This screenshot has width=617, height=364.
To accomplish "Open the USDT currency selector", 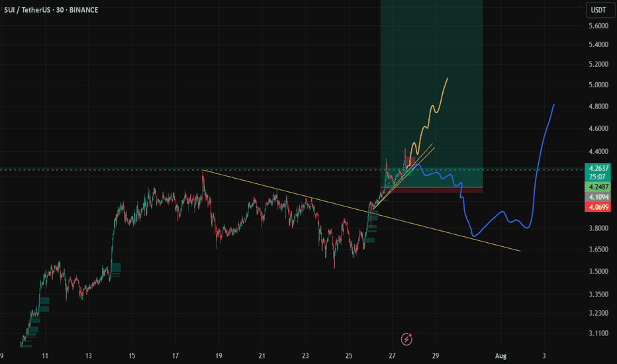I will 600,10.
